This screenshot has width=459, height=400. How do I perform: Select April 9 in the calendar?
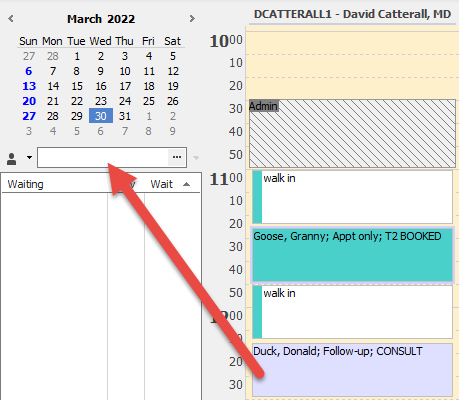tap(172, 131)
